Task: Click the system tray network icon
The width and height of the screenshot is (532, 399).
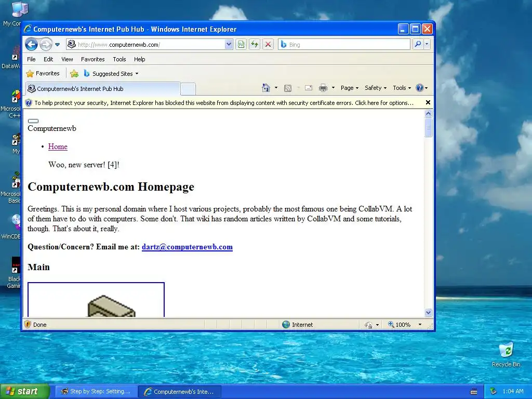Action: click(494, 392)
